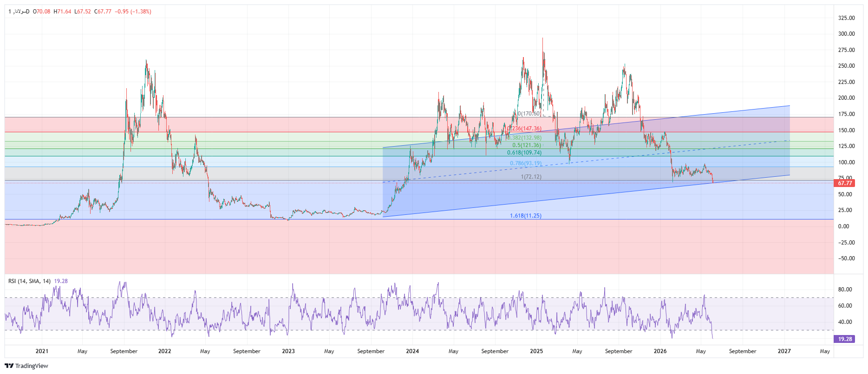Screen dimensions: 868x374
Task: Select the Fibonacci 1.618(11.25) level label
Action: tap(526, 216)
